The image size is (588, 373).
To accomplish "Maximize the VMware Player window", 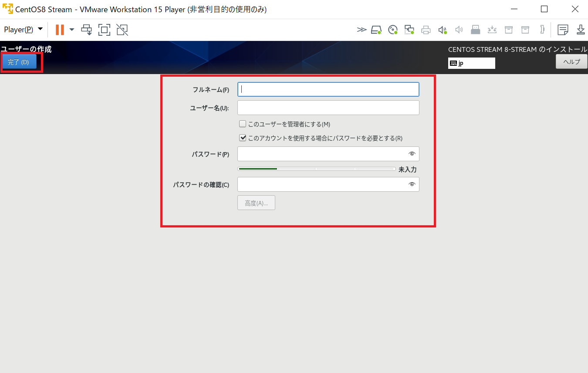I will point(544,9).
